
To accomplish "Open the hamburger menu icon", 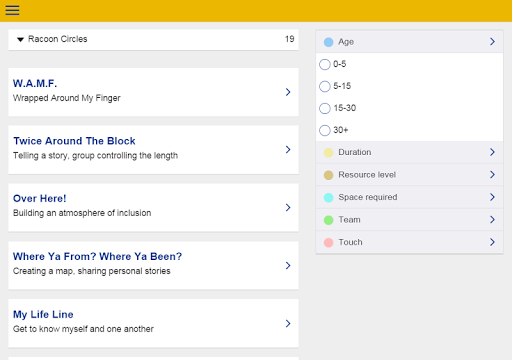I will (12, 10).
